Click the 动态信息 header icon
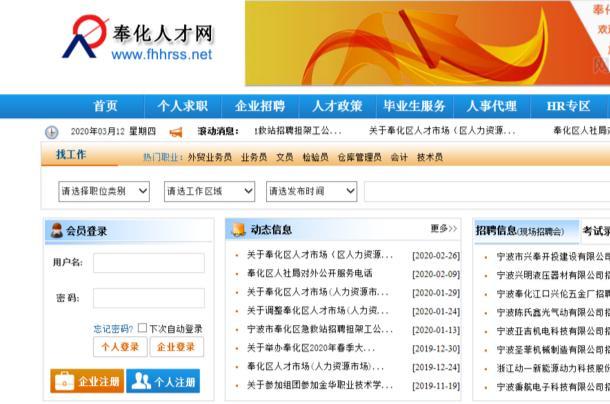The height and width of the screenshot is (404, 610). point(238,230)
